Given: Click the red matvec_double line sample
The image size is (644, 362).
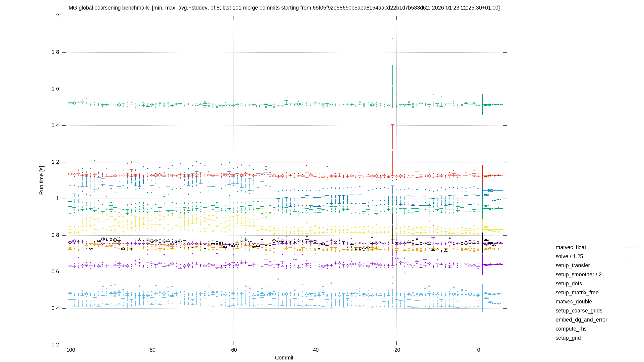Looking at the screenshot, I should (630, 302).
